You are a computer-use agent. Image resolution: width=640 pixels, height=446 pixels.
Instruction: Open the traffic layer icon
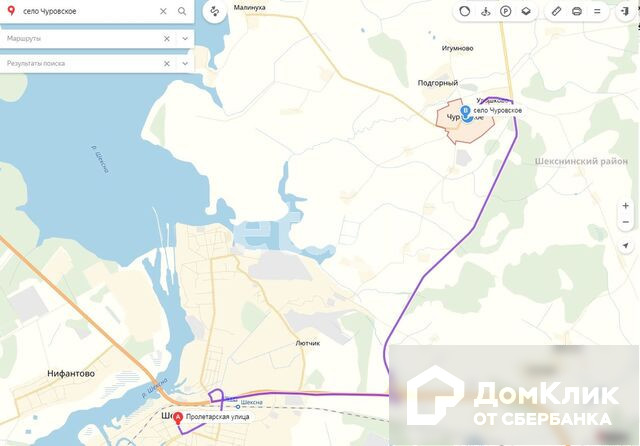click(x=464, y=11)
